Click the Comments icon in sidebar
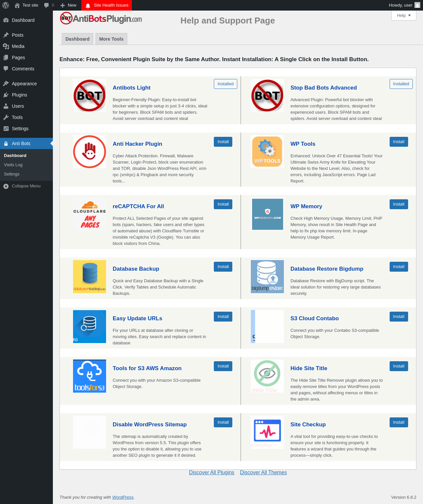 pyautogui.click(x=6, y=69)
